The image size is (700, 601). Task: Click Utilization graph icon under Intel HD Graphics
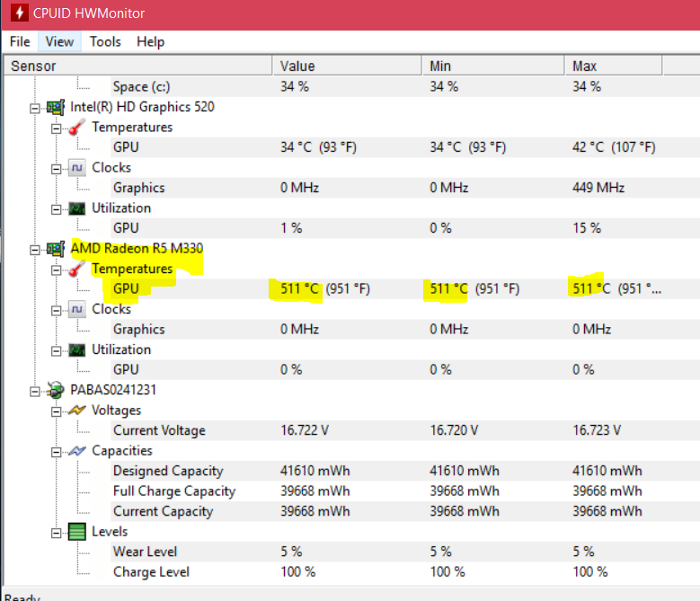[x=76, y=208]
